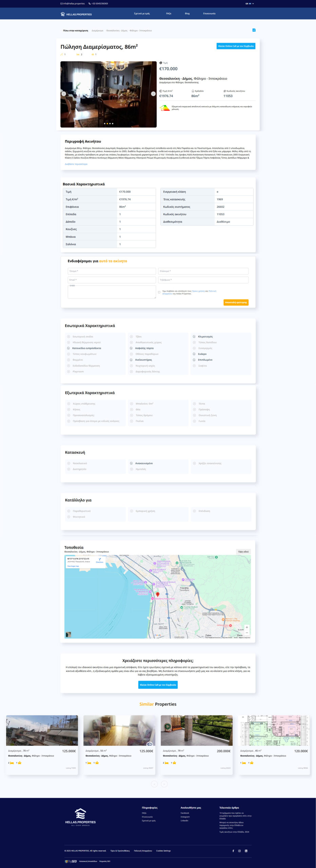Click the map zoom in button

[x=247, y=627]
